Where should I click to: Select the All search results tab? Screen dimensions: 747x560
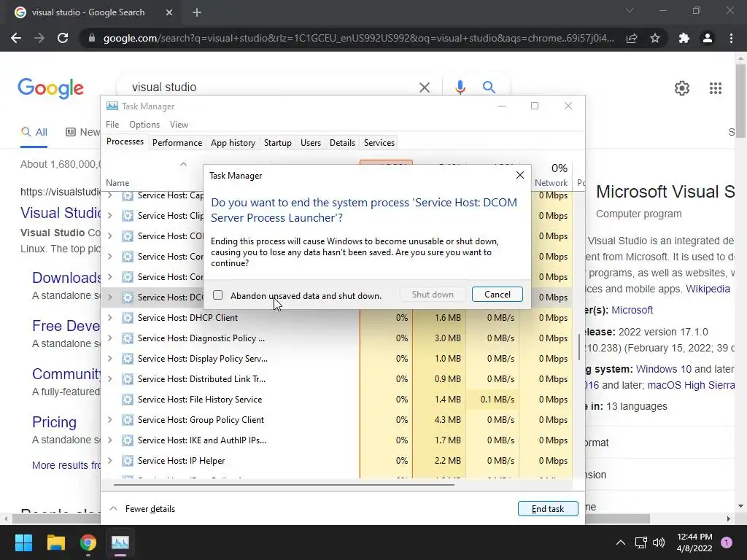pos(34,132)
